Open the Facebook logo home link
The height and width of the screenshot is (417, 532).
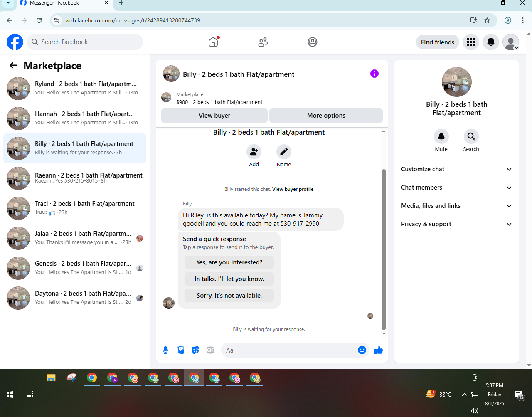coord(15,42)
